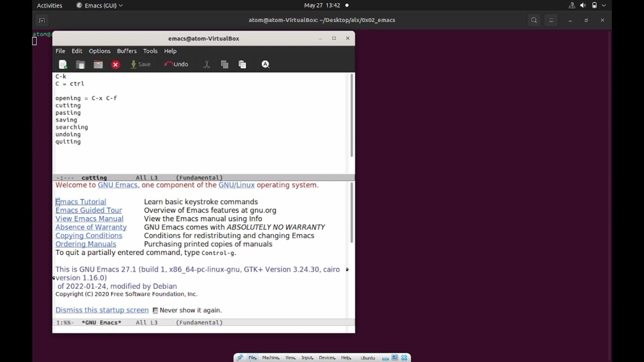The image size is (644, 362).
Task: Open the system menu dropdown arrow
Action: [604, 6]
